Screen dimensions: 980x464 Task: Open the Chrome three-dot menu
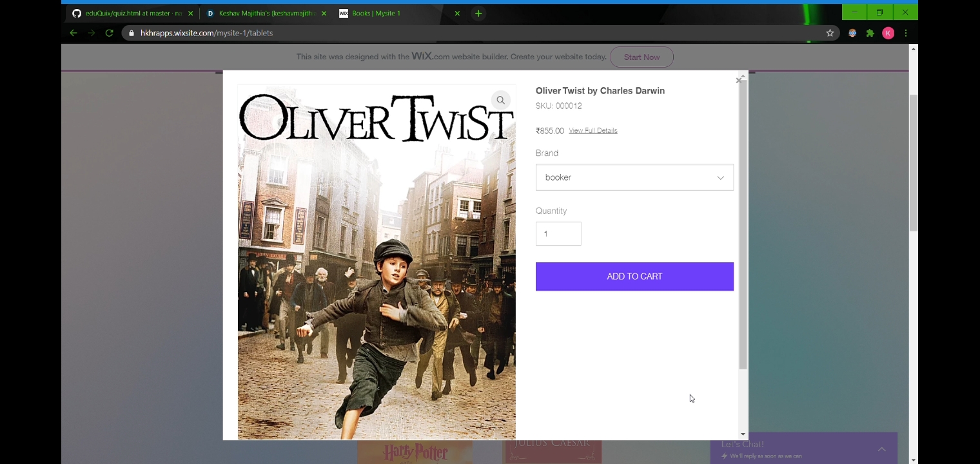point(906,33)
